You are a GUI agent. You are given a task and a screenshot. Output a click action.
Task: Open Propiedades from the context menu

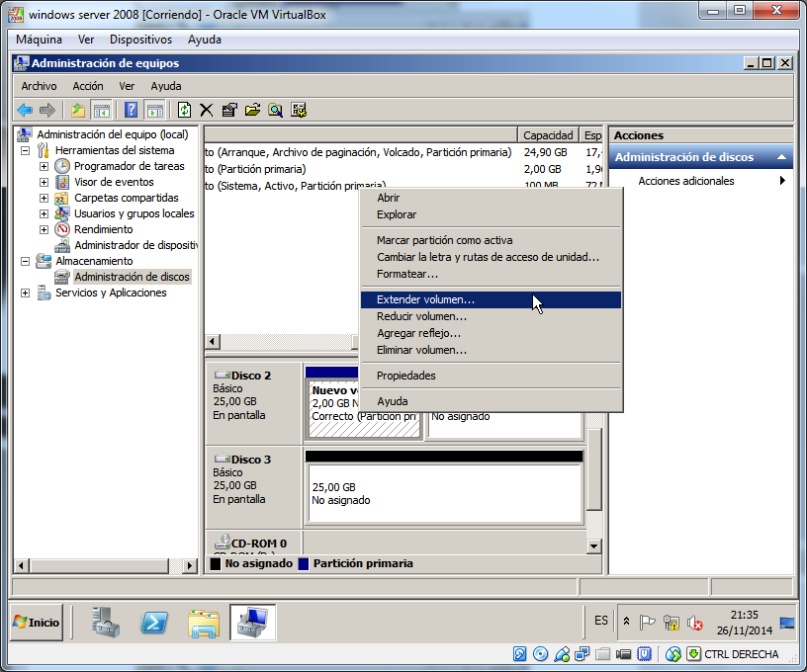click(491, 376)
